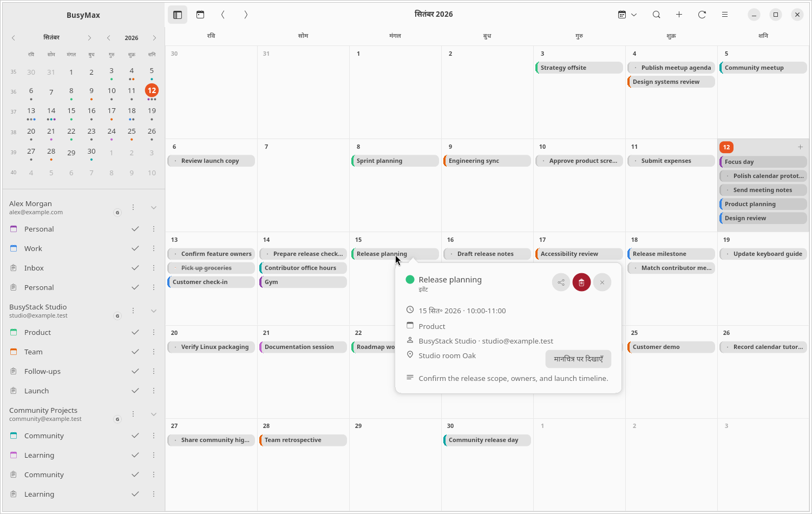Screen dimensions: 812x514
Task: Open options for Launch list
Action: pyautogui.click(x=154, y=391)
